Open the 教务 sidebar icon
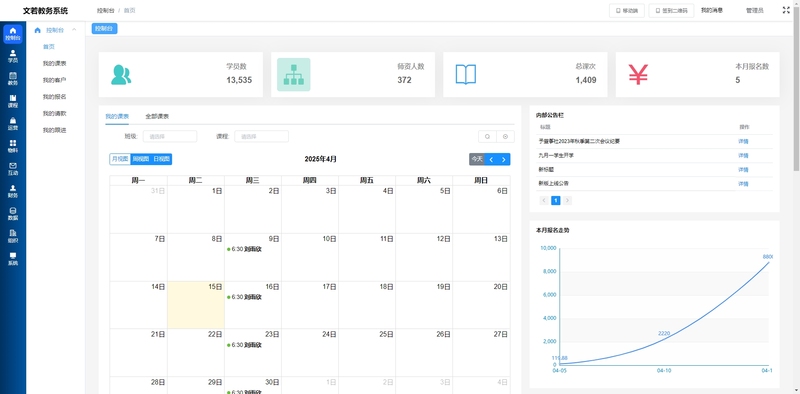This screenshot has width=800, height=394. 13,79
